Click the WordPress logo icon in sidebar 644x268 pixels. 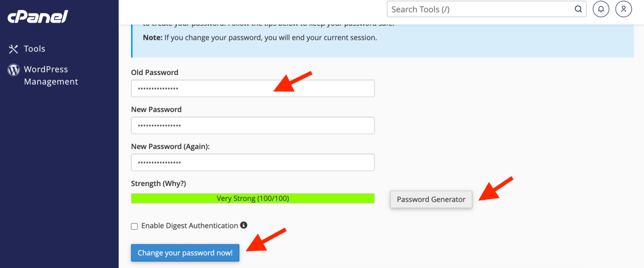(x=13, y=70)
